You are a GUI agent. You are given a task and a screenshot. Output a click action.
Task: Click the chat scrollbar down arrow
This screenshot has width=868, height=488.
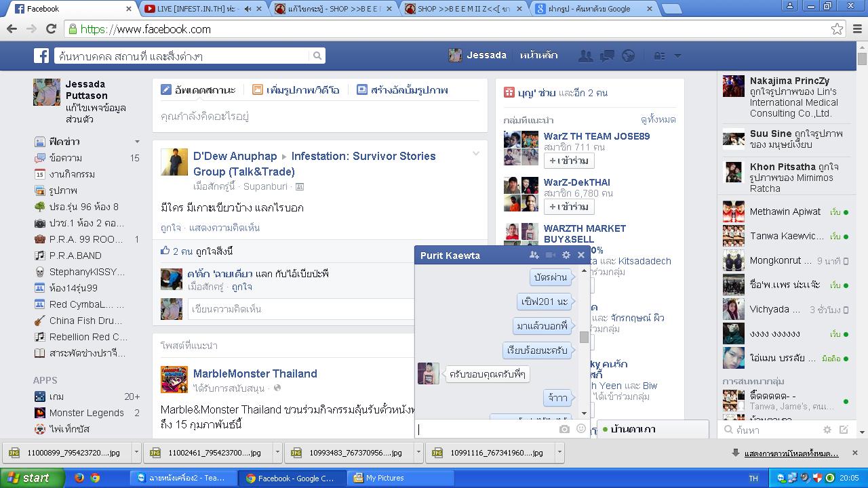(584, 413)
